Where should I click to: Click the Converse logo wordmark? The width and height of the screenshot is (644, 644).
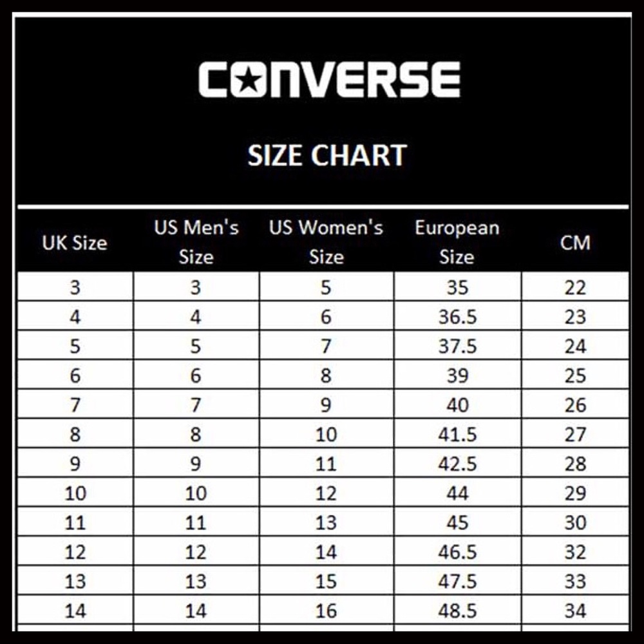point(329,80)
